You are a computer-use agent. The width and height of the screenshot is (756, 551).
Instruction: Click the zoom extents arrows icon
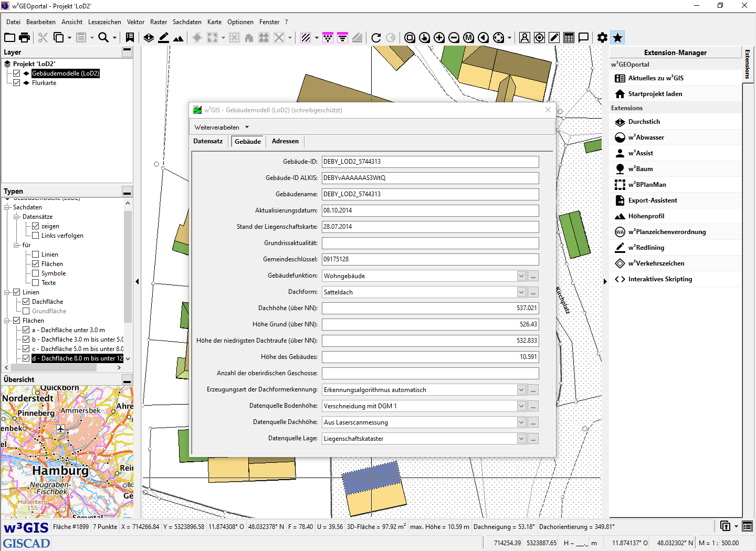coord(498,37)
